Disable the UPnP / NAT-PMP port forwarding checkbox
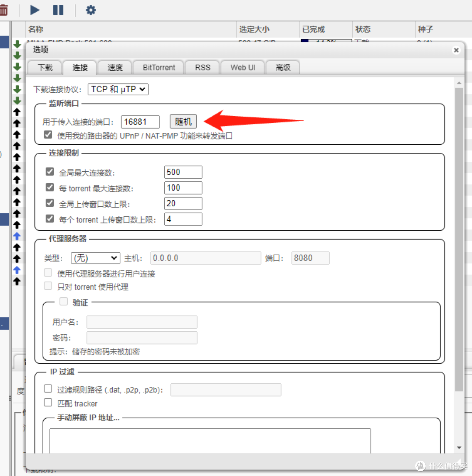Image resolution: width=472 pixels, height=476 pixels. point(48,135)
